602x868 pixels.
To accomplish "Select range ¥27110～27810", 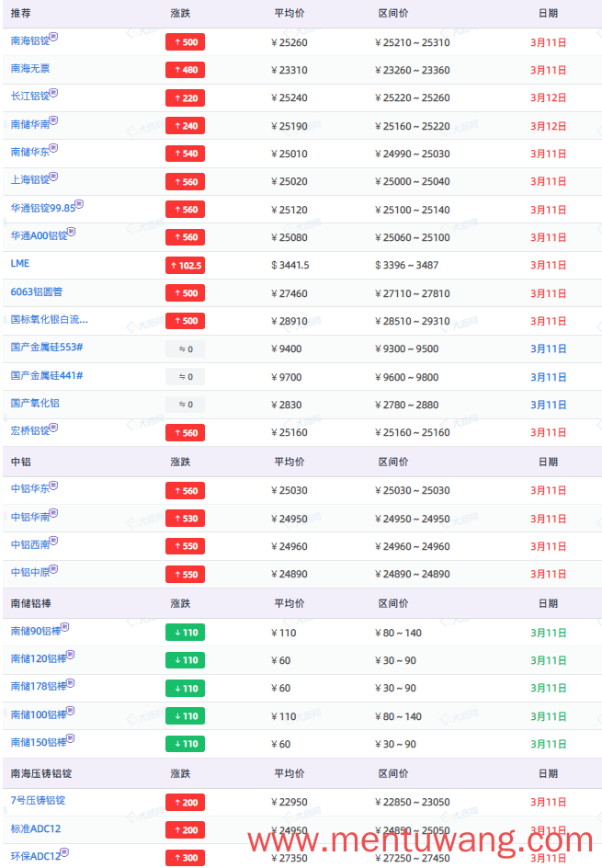I will tap(413, 293).
